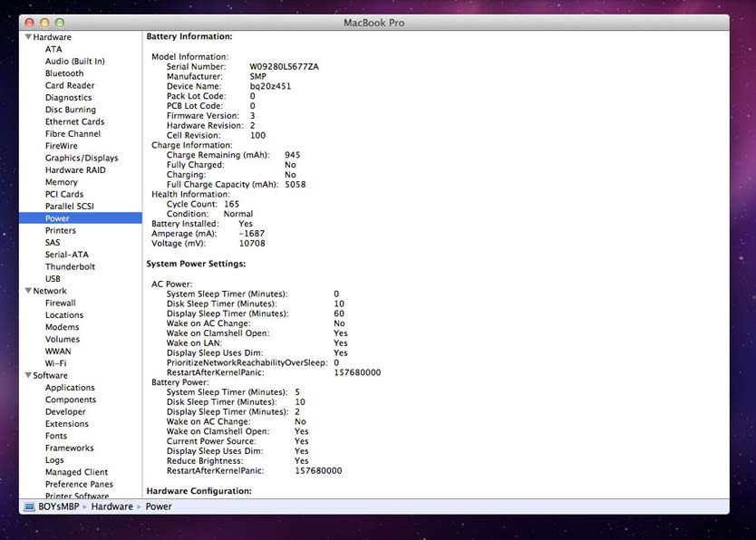Open the Diagnostics entry
Viewport: 756px width, 540px height.
[69, 97]
